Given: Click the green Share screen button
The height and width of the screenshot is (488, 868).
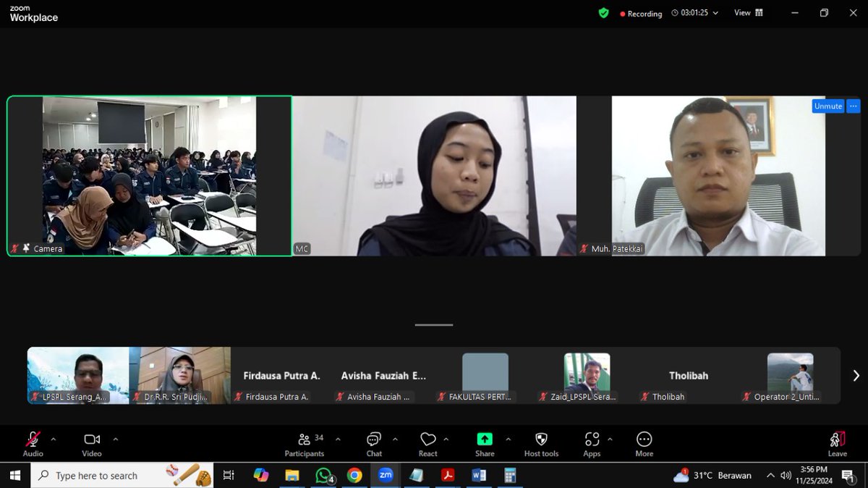Looking at the screenshot, I should pos(485,444).
